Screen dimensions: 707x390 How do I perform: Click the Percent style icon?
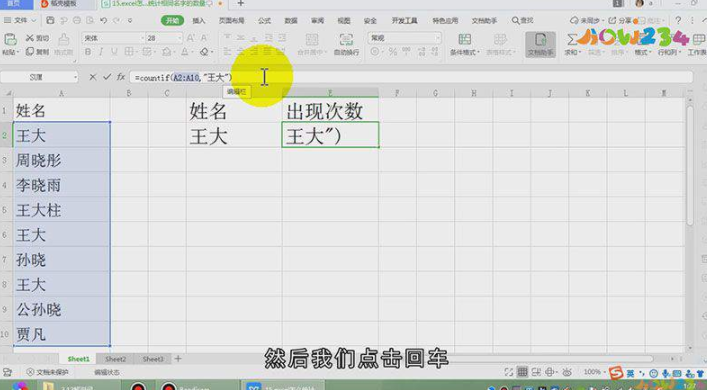393,52
